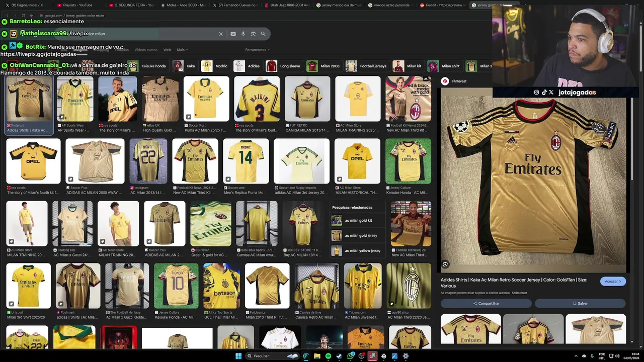Screen dimensions: 644x362
Task: Switch to the Reddit browser tab
Action: pyautogui.click(x=443, y=5)
